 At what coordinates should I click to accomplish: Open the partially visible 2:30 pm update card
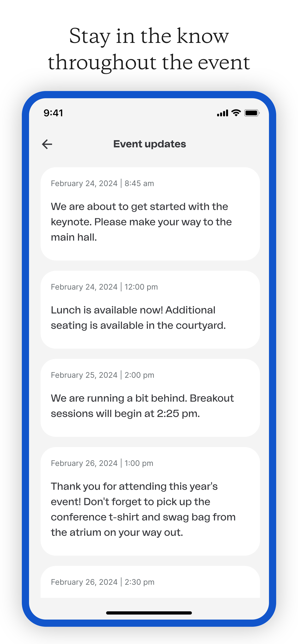pyautogui.click(x=150, y=582)
